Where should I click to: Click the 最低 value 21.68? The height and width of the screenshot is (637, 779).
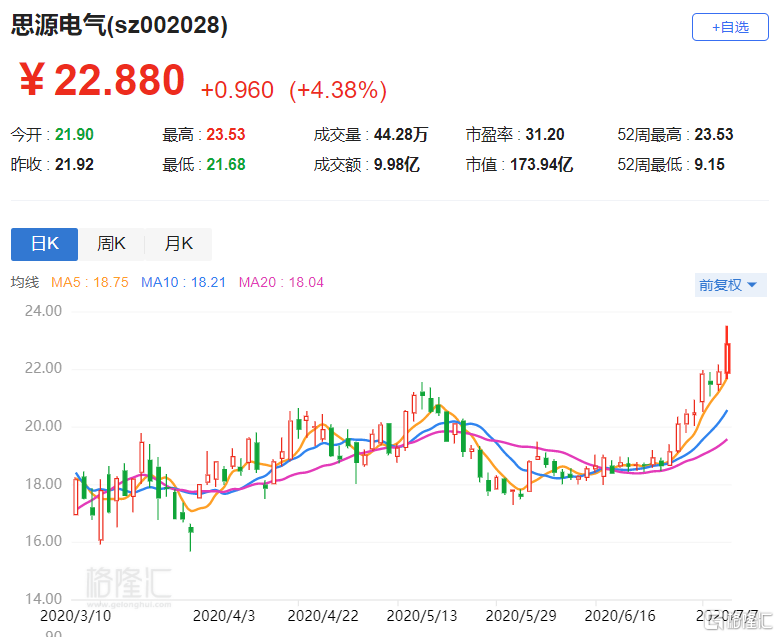point(226,164)
